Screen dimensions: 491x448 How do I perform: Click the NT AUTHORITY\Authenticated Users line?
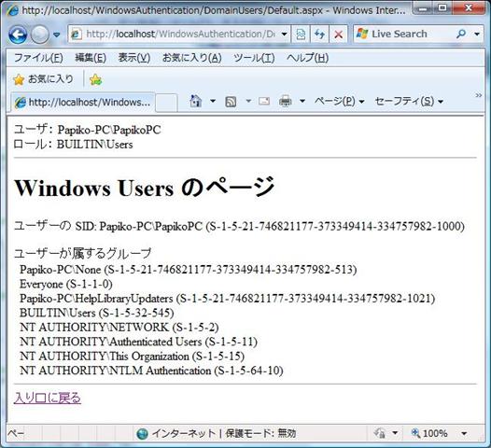coord(138,342)
